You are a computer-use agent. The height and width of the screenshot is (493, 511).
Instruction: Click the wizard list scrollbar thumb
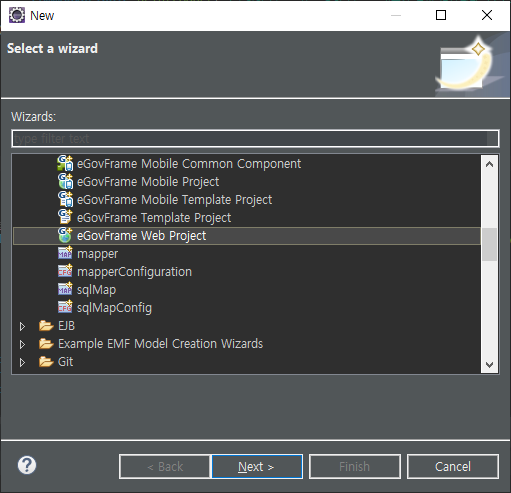(x=489, y=244)
